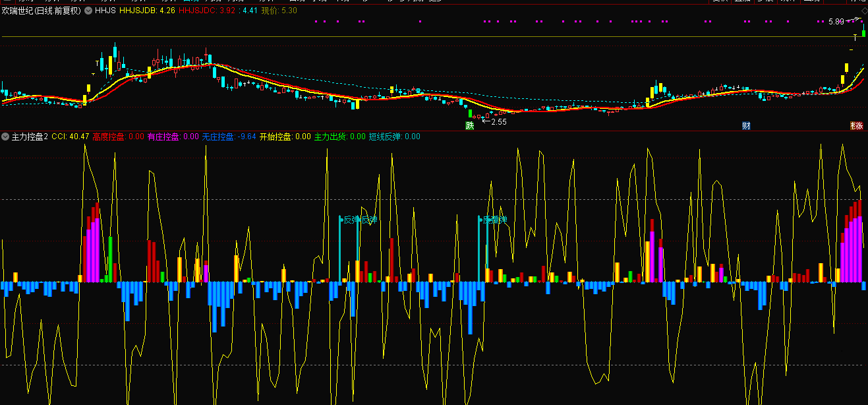Viewport: 868px width, 405px height.
Task: Click the 现价: 5.30 price label
Action: pyautogui.click(x=279, y=11)
